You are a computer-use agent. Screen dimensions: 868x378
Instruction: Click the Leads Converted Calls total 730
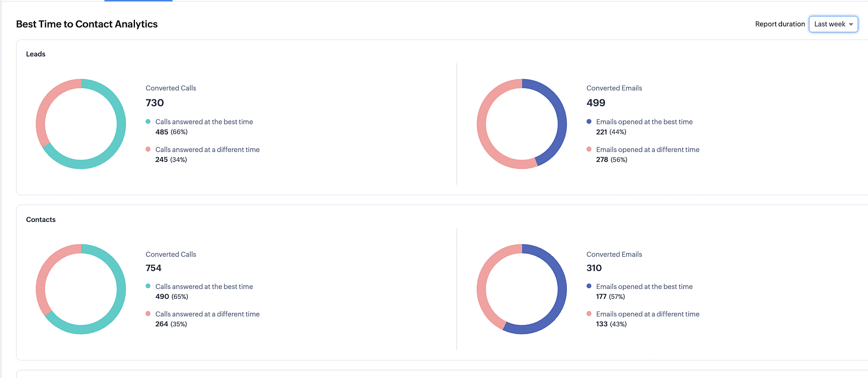coord(155,103)
